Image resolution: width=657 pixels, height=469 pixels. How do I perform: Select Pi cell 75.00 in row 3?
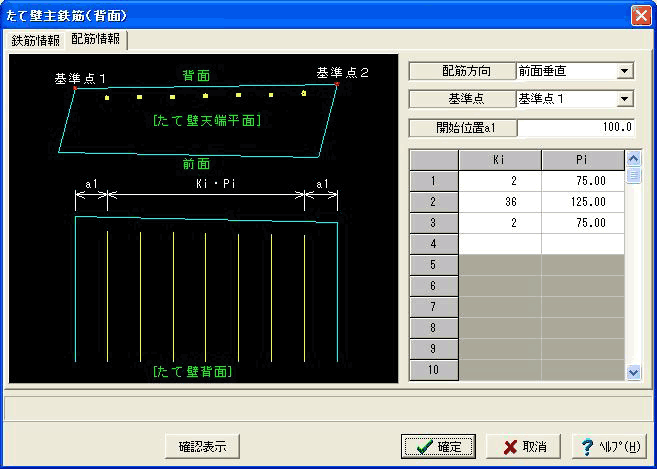point(583,223)
